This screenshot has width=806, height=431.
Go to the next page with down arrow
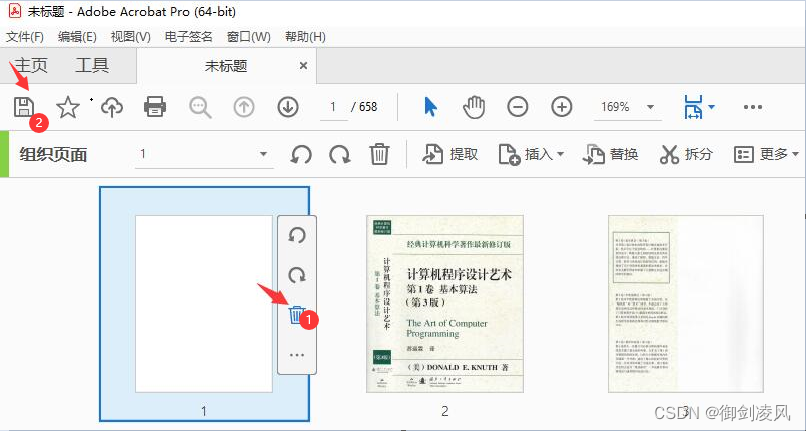(288, 107)
